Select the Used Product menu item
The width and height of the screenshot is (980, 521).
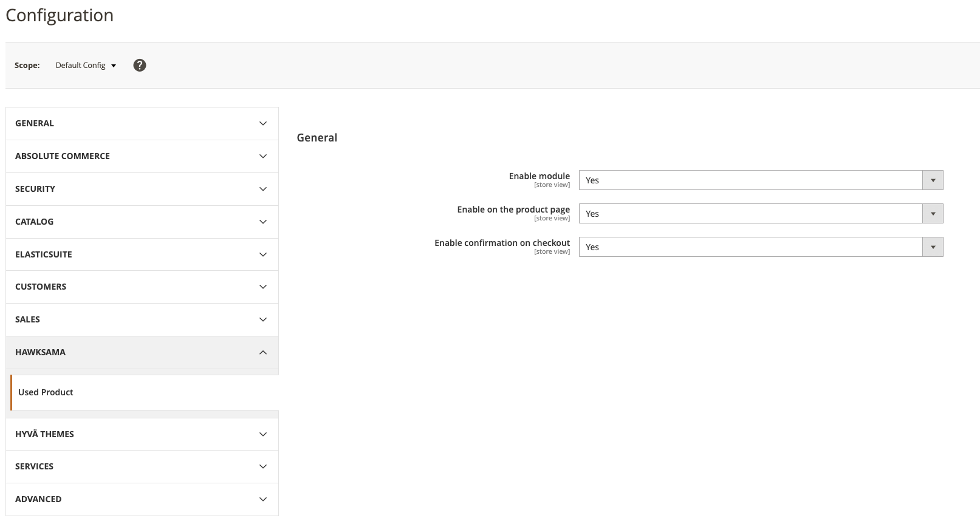(46, 392)
